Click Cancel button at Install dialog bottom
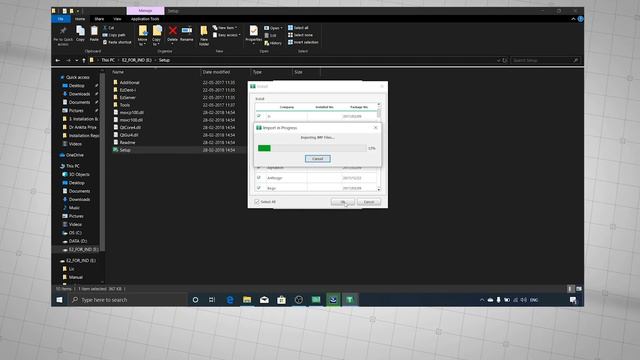 [x=369, y=202]
